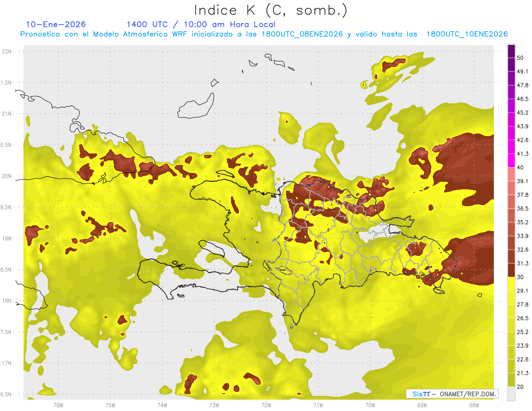Click colorbar value "41.3"
Image resolution: width=532 pixels, height=411 pixels.
(523, 154)
